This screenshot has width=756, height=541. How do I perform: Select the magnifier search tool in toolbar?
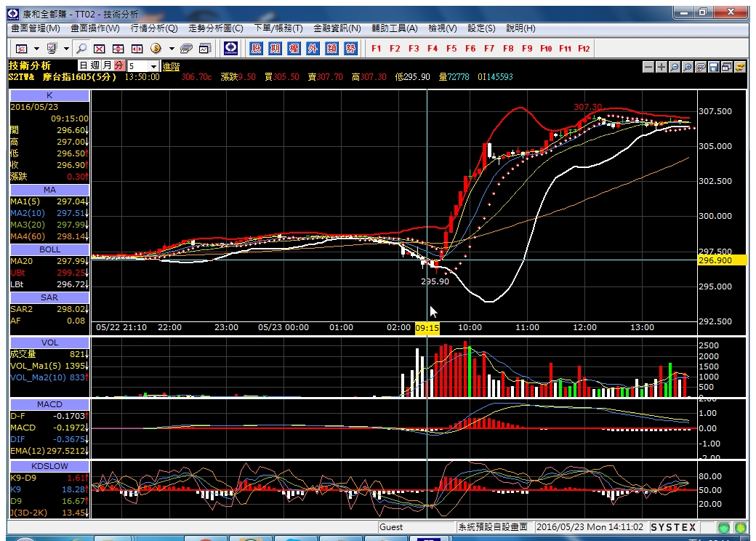click(81, 49)
